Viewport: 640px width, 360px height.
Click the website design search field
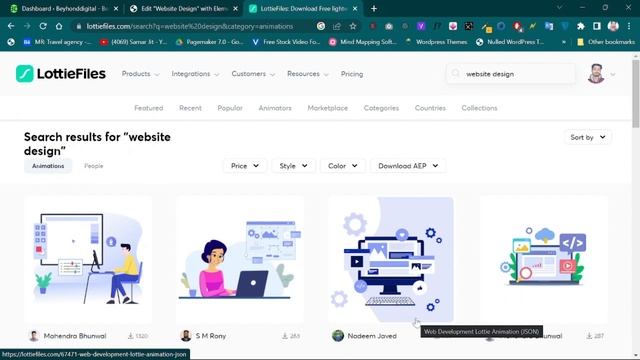510,74
